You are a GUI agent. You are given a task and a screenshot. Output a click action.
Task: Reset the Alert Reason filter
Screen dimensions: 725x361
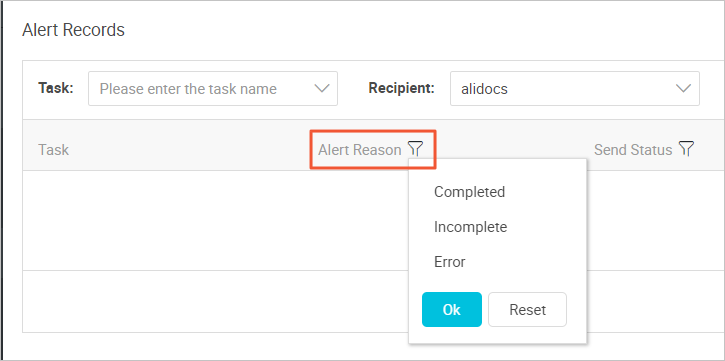point(528,309)
